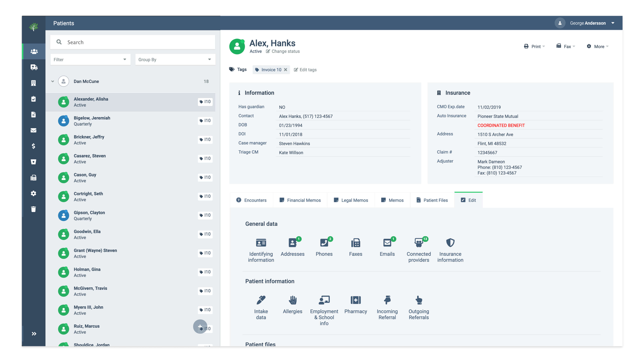This screenshot has height=362, width=644.
Task: Open the settings gear sidebar icon
Action: (x=34, y=193)
